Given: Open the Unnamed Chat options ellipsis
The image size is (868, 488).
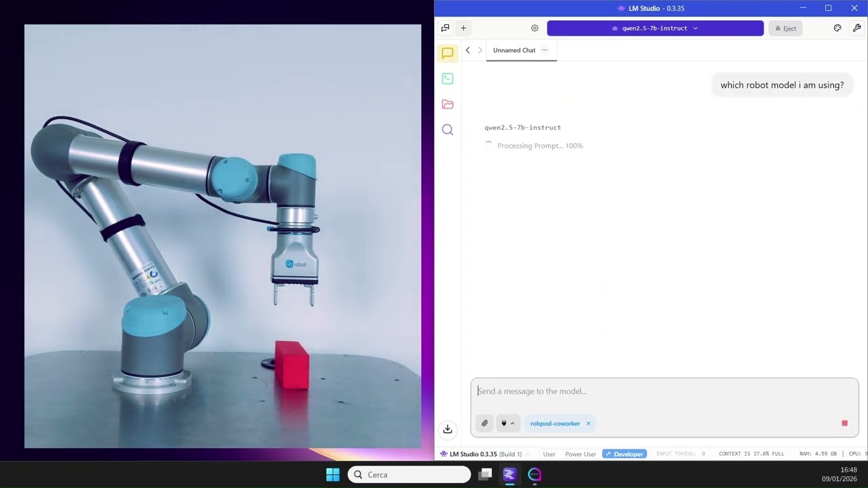Looking at the screenshot, I should pyautogui.click(x=545, y=50).
